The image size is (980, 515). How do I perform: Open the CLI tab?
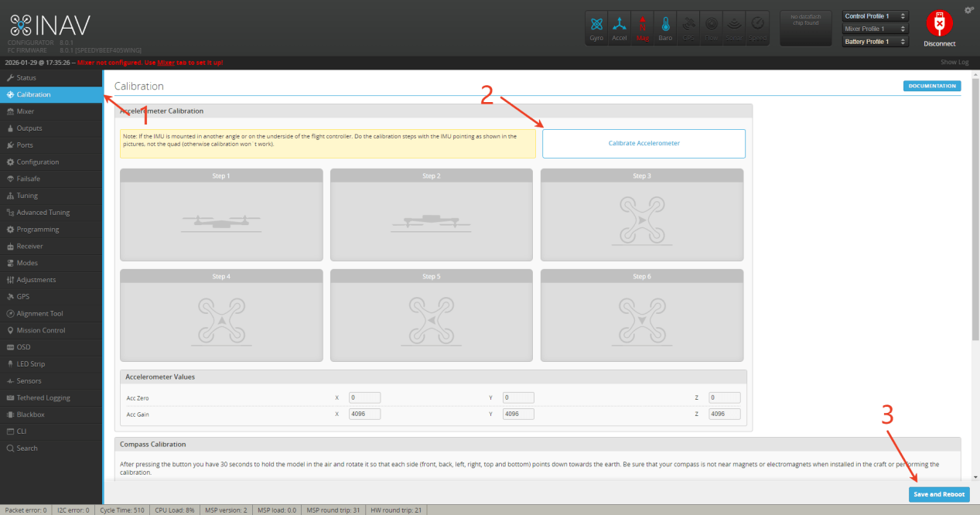(x=22, y=431)
